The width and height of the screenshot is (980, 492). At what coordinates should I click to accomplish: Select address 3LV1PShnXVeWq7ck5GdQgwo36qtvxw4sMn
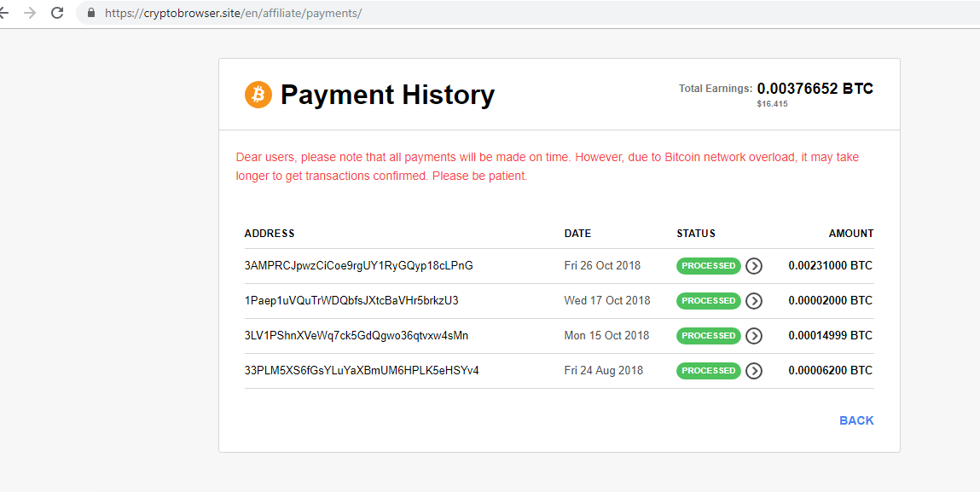click(x=357, y=336)
